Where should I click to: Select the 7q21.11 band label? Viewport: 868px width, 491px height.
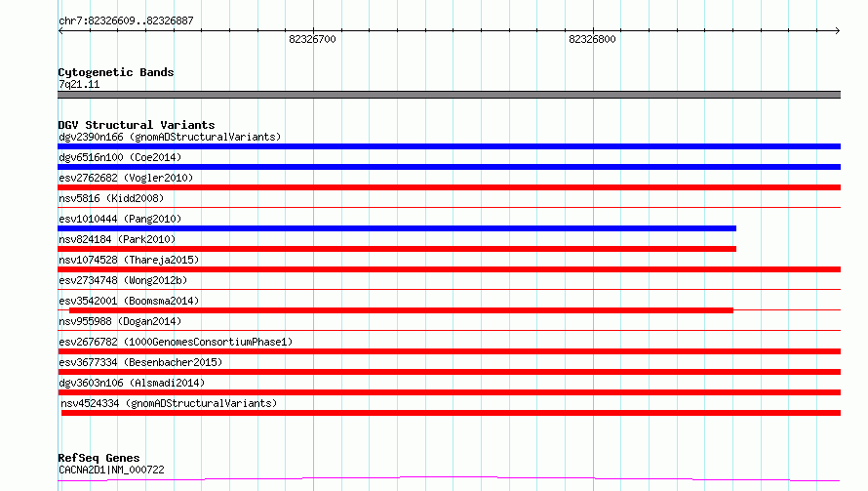[x=79, y=84]
